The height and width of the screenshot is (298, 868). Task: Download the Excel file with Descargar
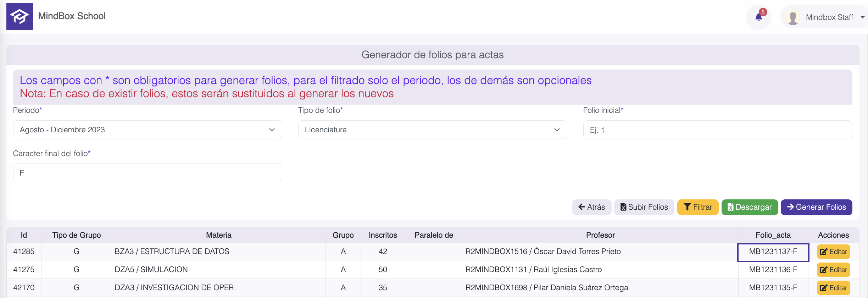tap(749, 207)
